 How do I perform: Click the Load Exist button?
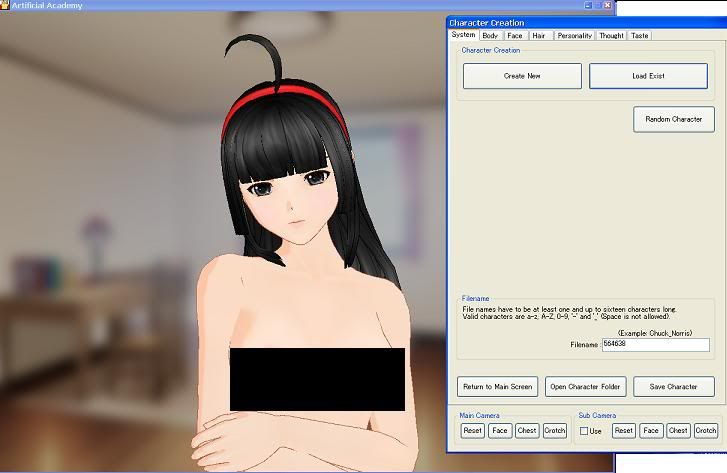(648, 76)
